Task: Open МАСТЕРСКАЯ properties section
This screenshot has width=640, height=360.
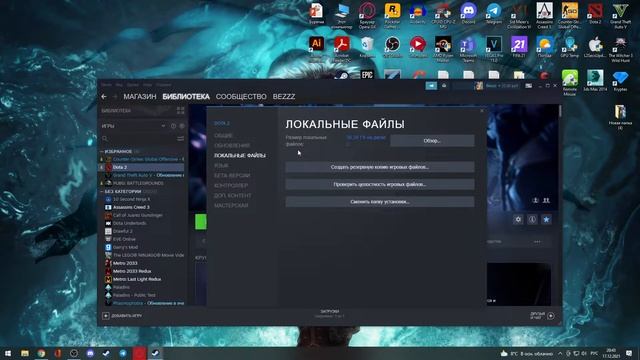Action: pos(231,205)
